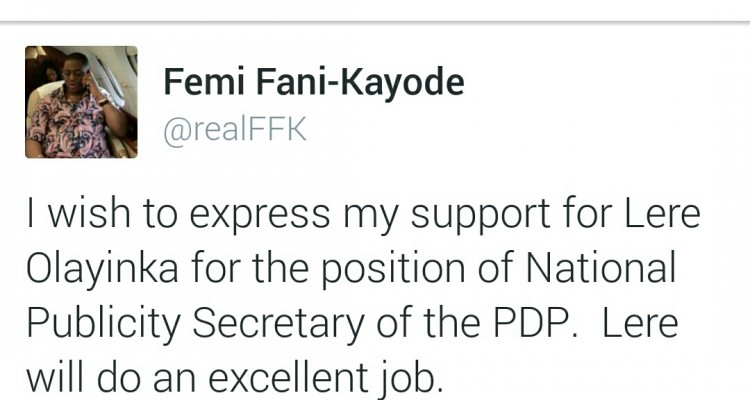Click 'Lere' following 'PDP.' on third line

tap(640, 322)
